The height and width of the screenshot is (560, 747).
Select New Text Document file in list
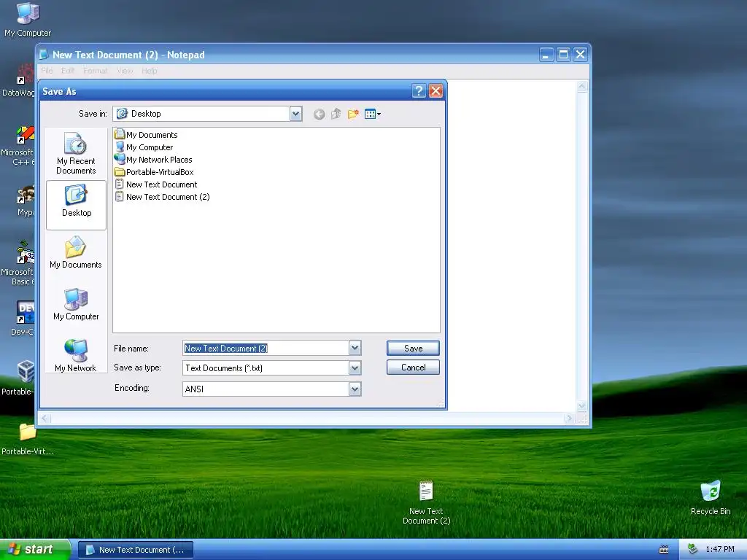coord(156,184)
